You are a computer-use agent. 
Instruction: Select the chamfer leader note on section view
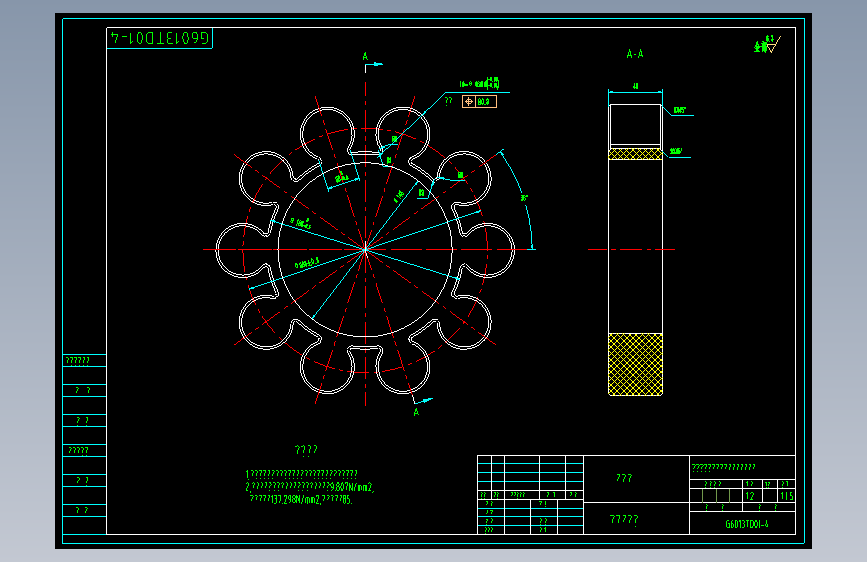pos(680,110)
